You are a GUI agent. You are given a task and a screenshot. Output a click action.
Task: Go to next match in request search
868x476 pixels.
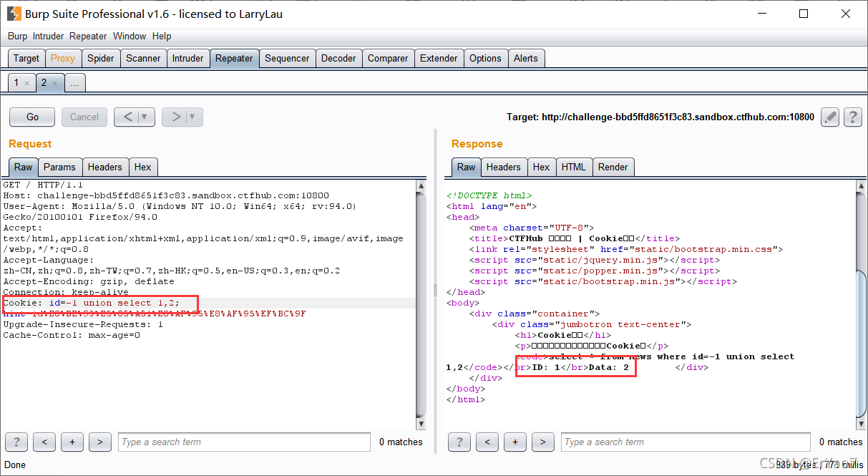tap(100, 442)
